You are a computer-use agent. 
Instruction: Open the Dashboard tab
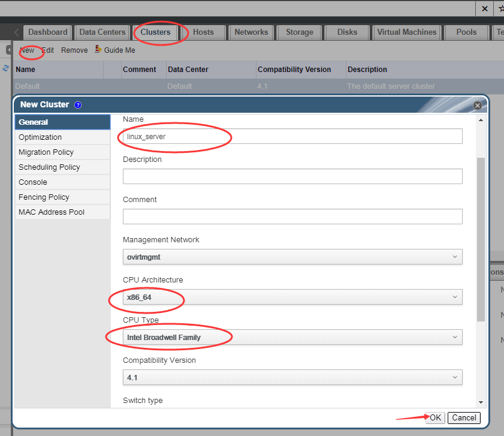[x=48, y=32]
